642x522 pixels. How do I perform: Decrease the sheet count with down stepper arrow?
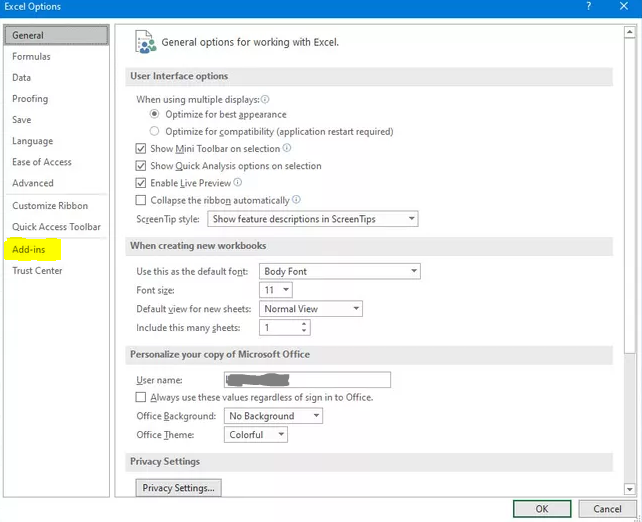[x=304, y=331]
